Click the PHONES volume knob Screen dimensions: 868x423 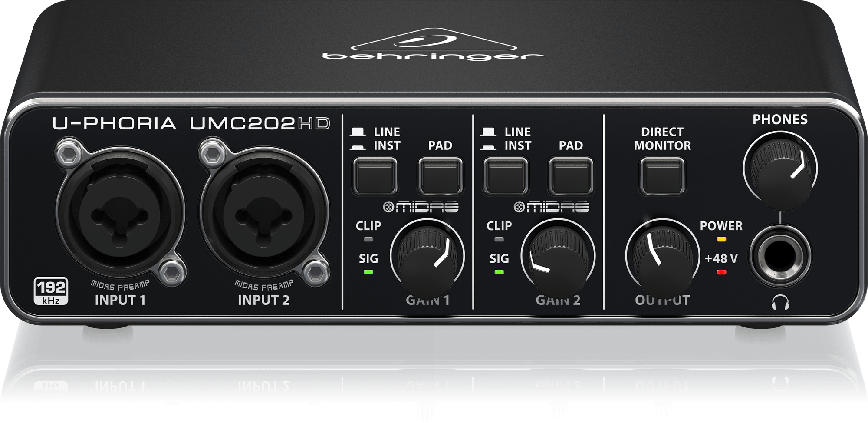coord(780,171)
